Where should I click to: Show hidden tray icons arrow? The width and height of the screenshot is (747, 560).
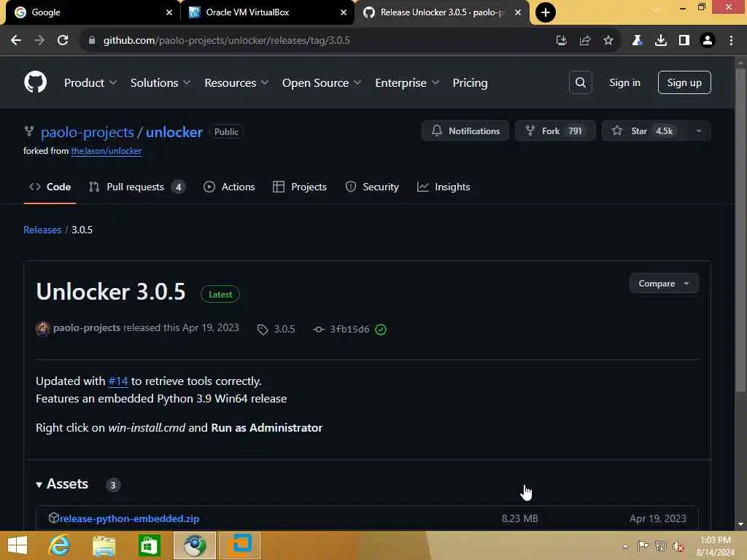[x=625, y=546]
